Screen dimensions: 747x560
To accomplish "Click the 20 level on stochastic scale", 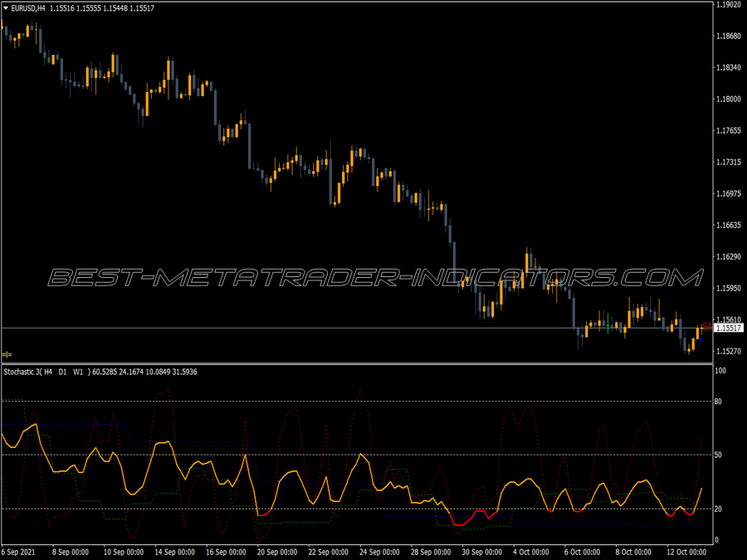I will click(719, 509).
